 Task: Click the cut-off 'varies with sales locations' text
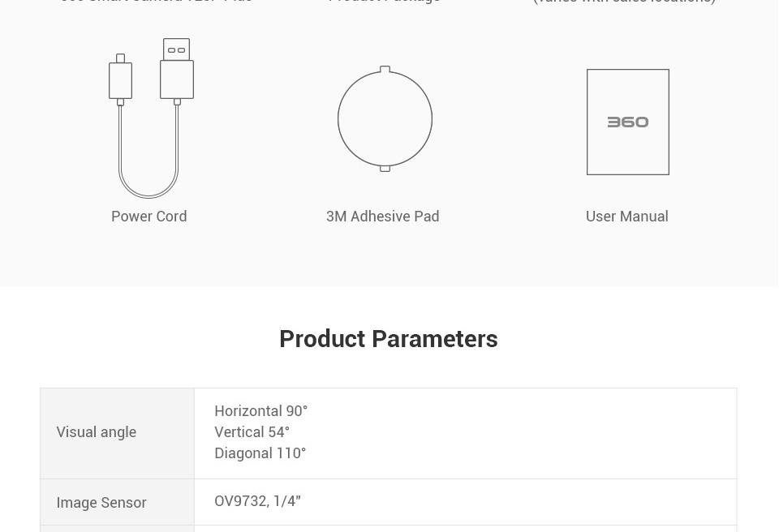tap(624, 2)
